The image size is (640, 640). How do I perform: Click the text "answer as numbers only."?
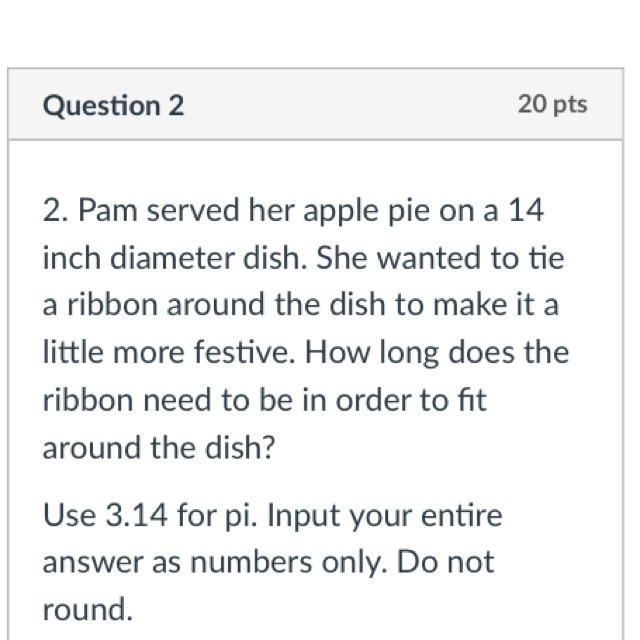click(212, 562)
